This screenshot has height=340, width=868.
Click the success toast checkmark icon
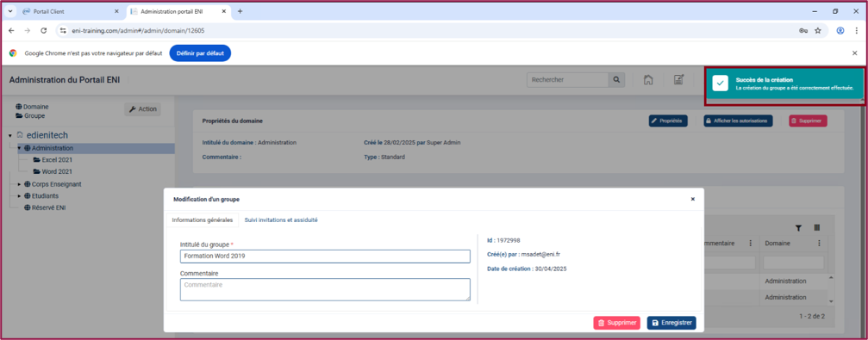click(720, 83)
